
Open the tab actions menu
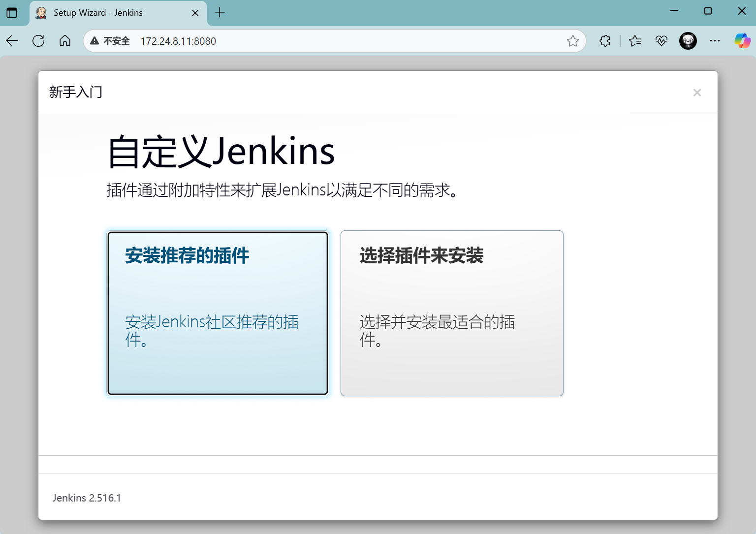[12, 13]
